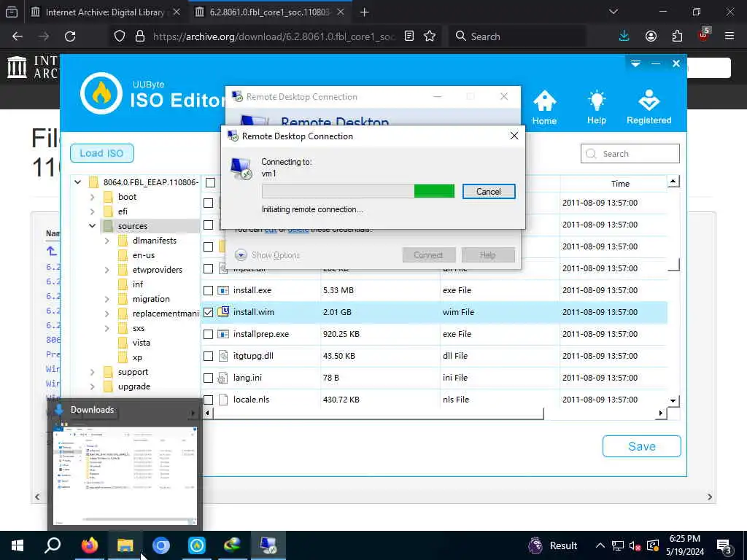Expand the efi folder node
Viewport: 747px width, 560px height.
93,211
